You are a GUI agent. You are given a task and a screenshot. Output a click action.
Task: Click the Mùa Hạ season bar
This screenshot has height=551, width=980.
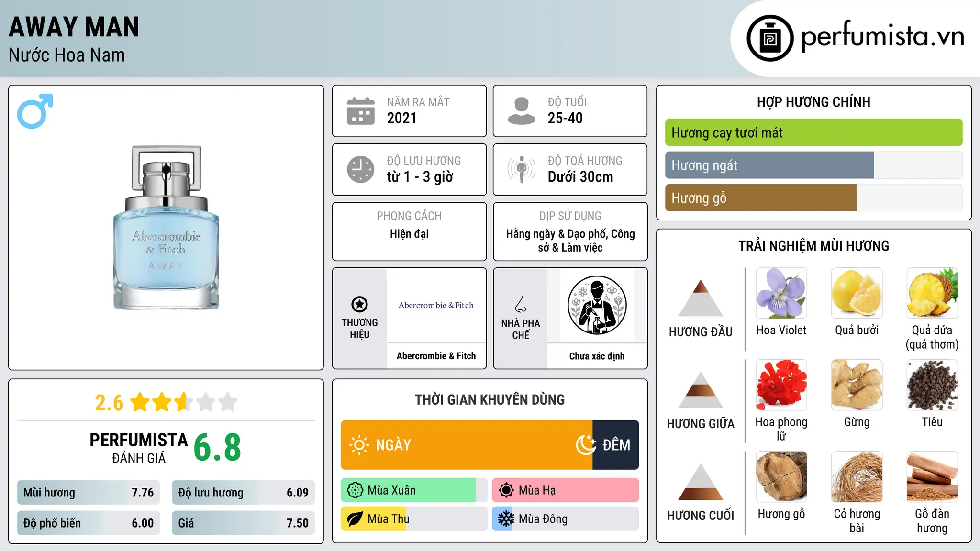coord(566,490)
